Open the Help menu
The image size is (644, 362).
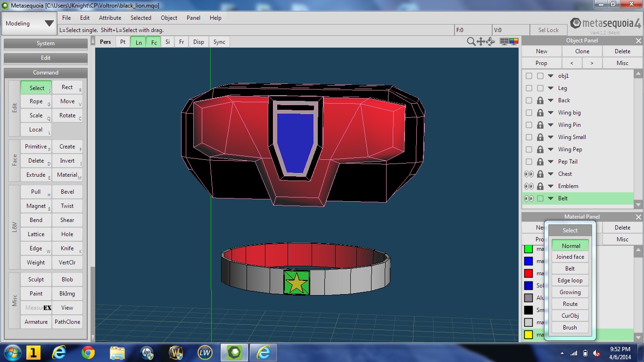point(215,18)
